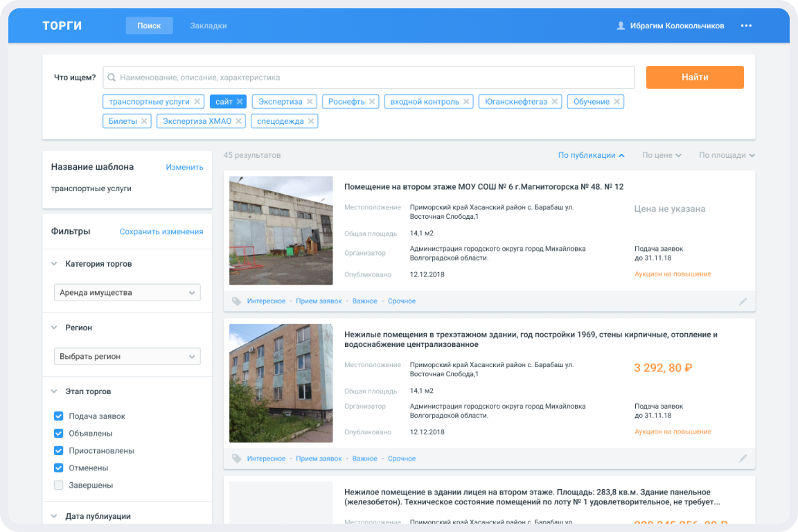
Task: Click the user profile icon beside Ибрагим Колокольчиков
Action: coord(621,26)
